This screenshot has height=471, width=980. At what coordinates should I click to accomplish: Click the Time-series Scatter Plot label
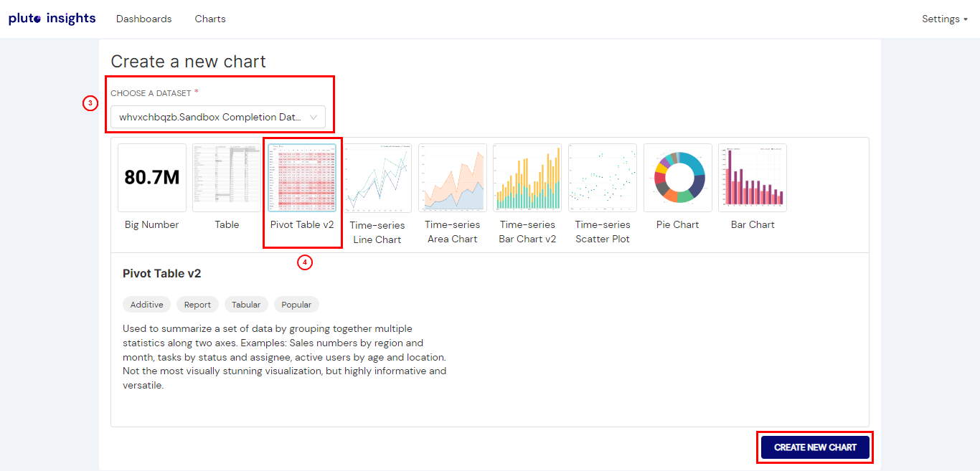(x=603, y=232)
